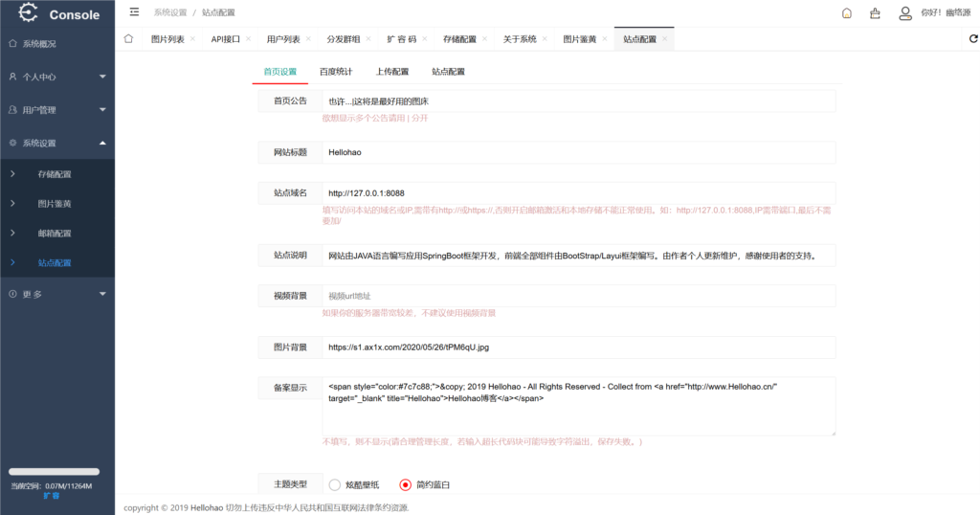Click the 站点域名 input field
Screen dimensions: 980x515
(579, 193)
